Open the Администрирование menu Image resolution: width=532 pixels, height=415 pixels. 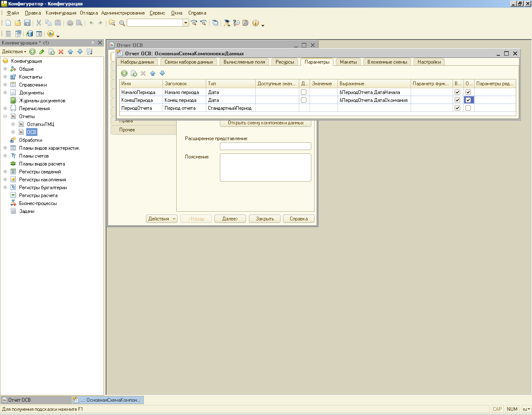[123, 13]
